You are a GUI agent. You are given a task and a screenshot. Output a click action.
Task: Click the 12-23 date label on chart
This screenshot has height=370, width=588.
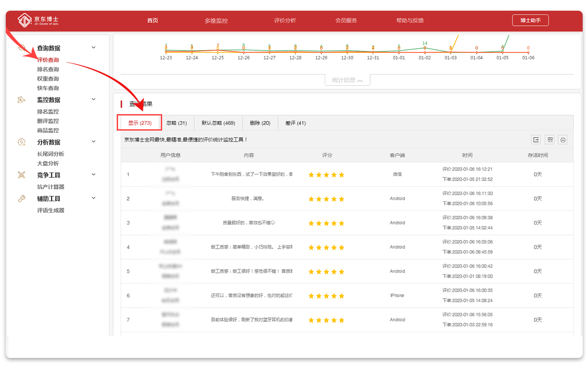[166, 58]
